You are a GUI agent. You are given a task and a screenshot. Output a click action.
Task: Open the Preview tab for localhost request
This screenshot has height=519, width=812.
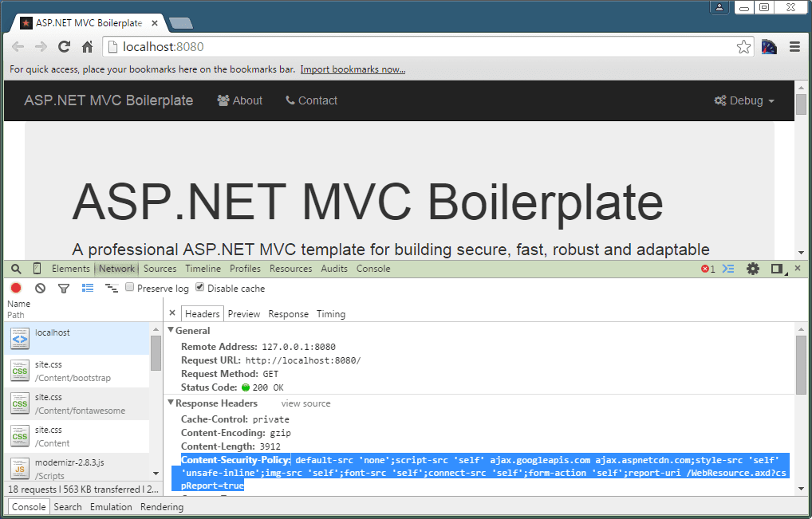coord(243,313)
